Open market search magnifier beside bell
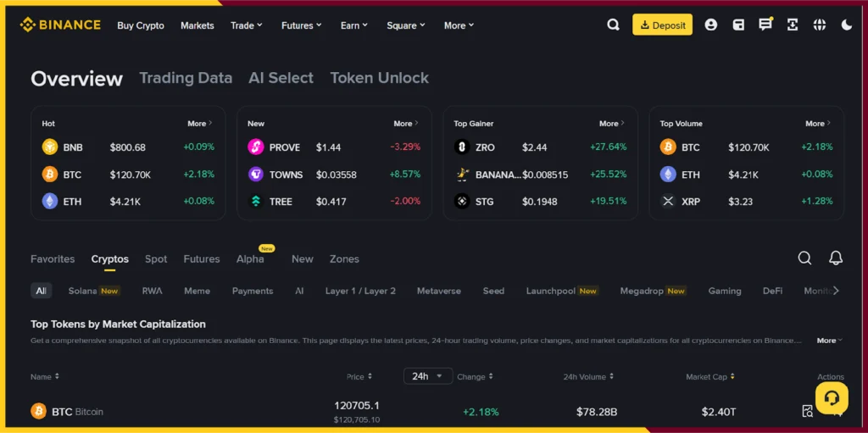The image size is (868, 433). pyautogui.click(x=804, y=258)
